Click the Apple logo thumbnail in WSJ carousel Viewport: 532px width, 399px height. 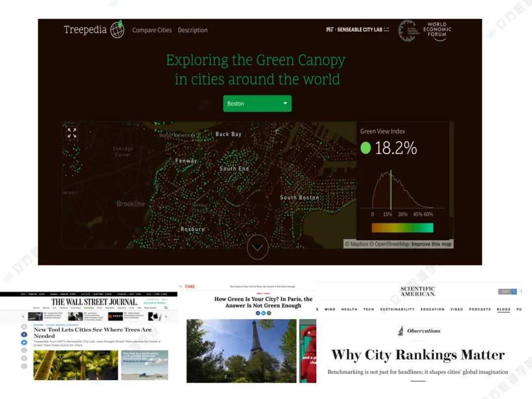[155, 317]
